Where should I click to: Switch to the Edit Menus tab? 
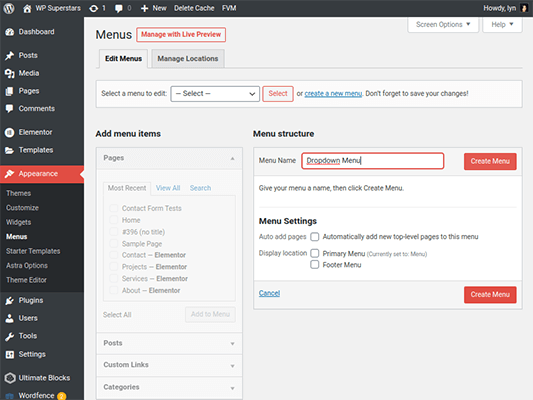coord(123,59)
